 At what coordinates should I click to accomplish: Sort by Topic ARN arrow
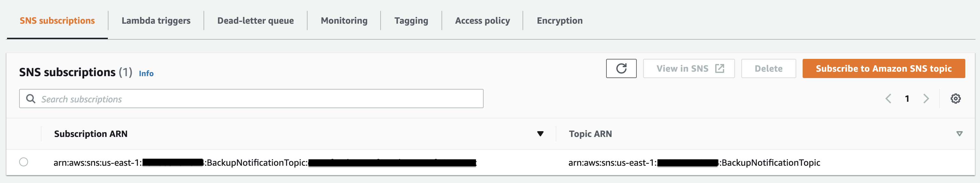click(x=959, y=134)
